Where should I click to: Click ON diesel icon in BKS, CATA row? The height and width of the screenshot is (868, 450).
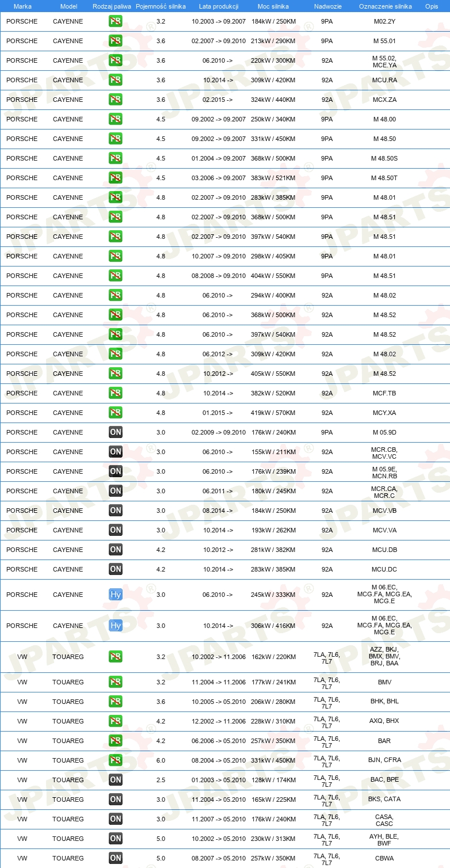pos(115,800)
